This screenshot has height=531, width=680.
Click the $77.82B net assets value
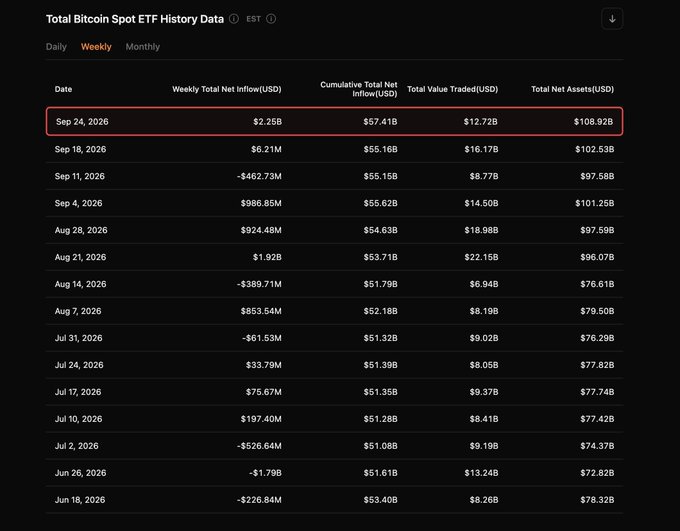(x=597, y=364)
